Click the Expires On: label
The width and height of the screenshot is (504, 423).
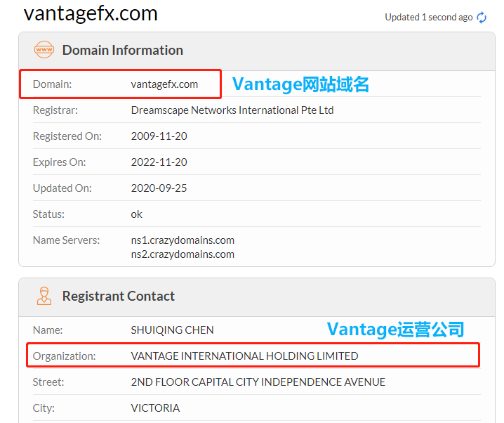coord(59,162)
